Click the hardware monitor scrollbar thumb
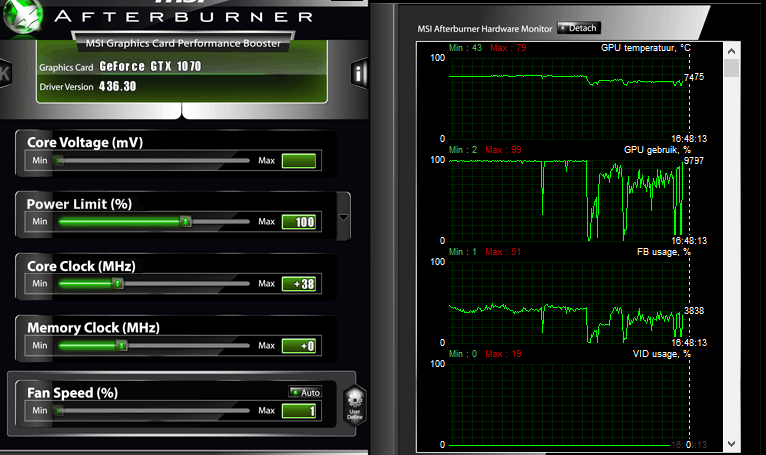Image resolution: width=766 pixels, height=455 pixels. pyautogui.click(x=731, y=68)
